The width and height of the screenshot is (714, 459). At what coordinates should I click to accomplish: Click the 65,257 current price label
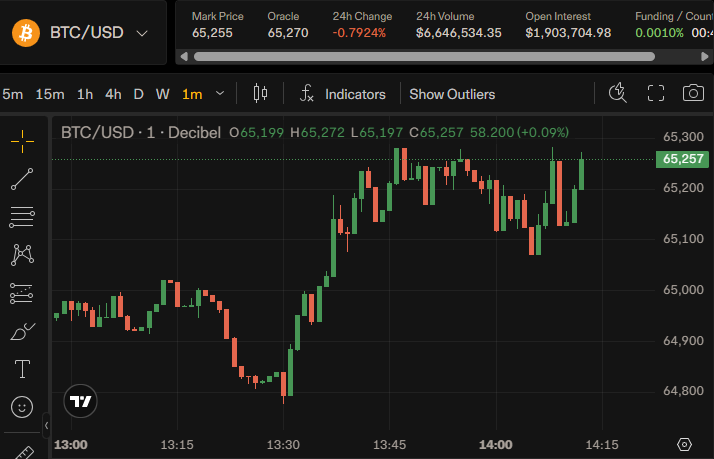(x=683, y=159)
